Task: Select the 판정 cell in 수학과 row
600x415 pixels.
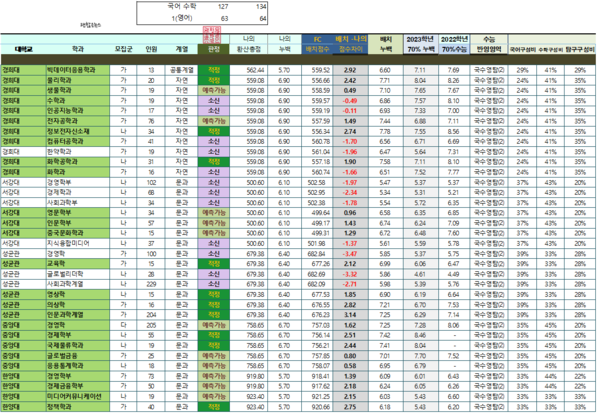Action: (x=214, y=101)
